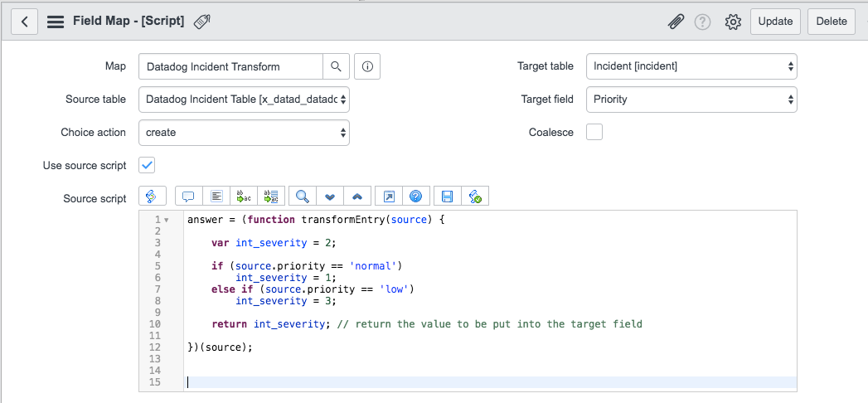This screenshot has width=868, height=403.
Task: Click the tags icon beside Field Map title
Action: coord(201,22)
